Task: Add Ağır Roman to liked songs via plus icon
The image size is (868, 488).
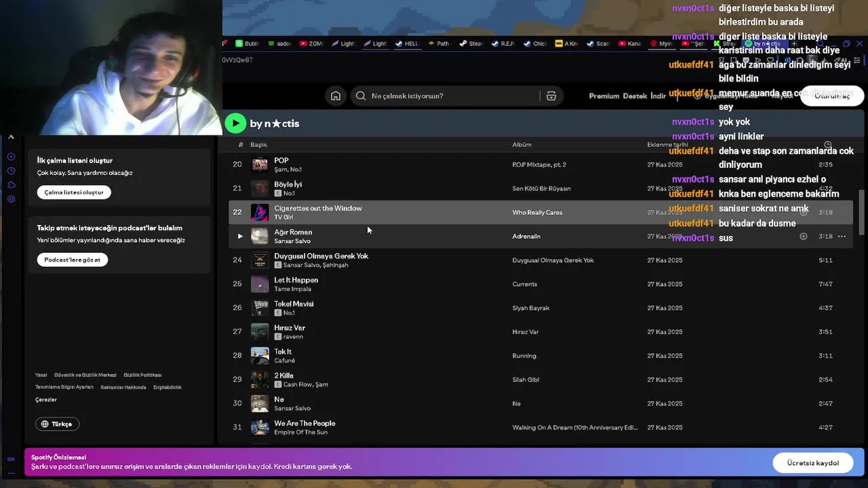Action: pyautogui.click(x=804, y=237)
